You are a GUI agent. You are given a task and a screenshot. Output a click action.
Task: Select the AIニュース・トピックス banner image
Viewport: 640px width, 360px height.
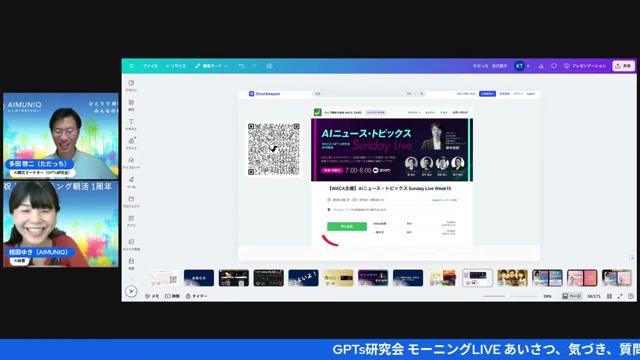(x=392, y=150)
